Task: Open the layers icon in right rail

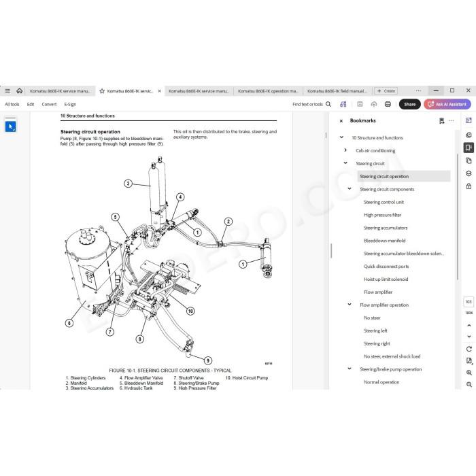Action: pyautogui.click(x=469, y=173)
